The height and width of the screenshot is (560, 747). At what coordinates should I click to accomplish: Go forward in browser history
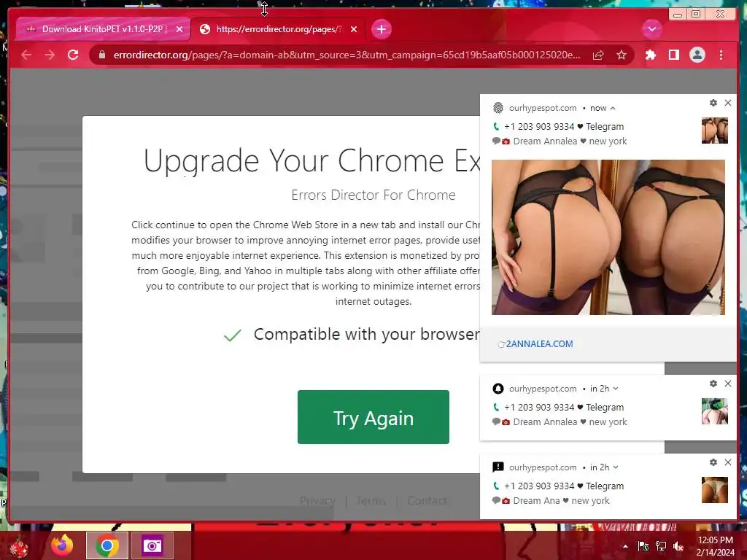50,55
